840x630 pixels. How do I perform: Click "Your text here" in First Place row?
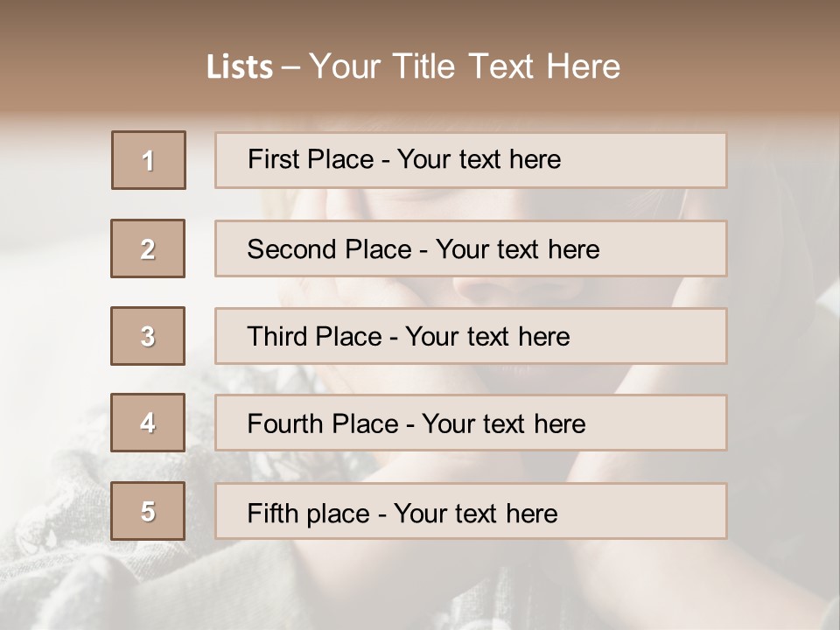click(x=479, y=159)
